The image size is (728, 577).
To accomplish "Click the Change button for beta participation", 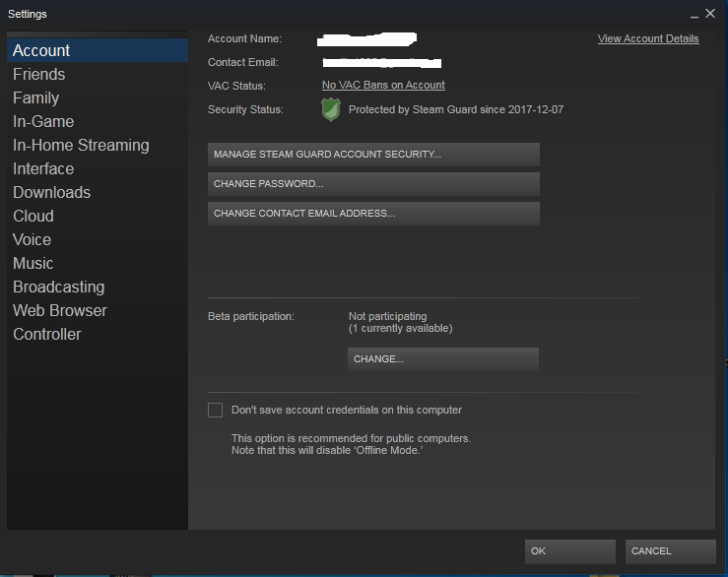I will point(443,359).
